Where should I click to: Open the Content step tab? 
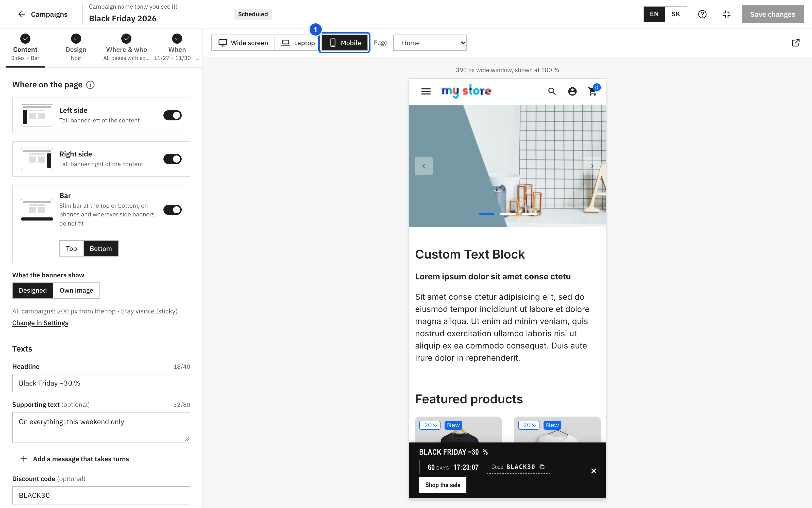click(x=25, y=47)
